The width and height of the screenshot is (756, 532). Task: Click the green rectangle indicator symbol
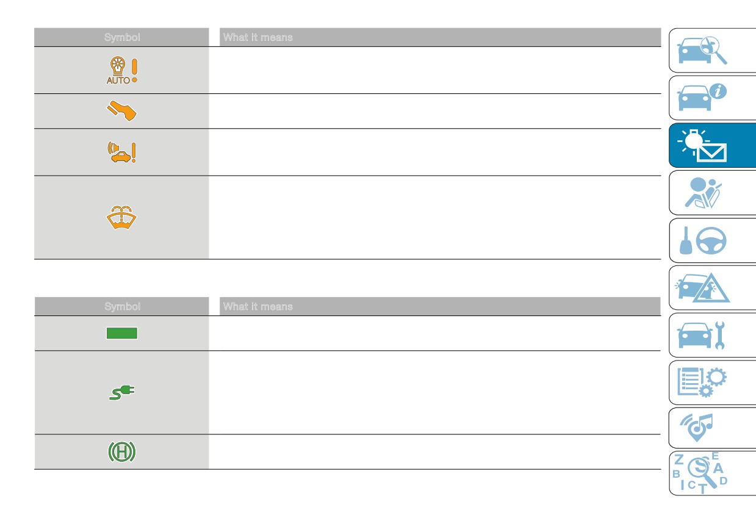pyautogui.click(x=122, y=333)
